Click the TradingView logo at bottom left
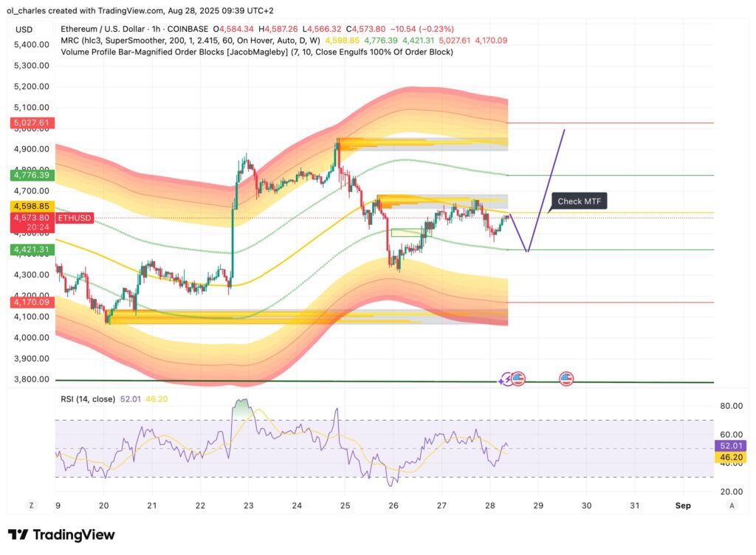756x555 pixels. [x=59, y=534]
